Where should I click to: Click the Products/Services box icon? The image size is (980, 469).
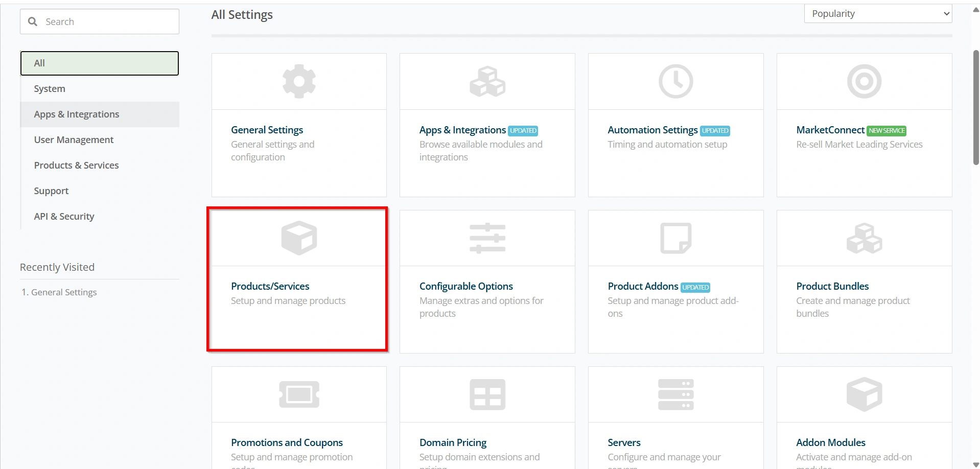coord(299,238)
